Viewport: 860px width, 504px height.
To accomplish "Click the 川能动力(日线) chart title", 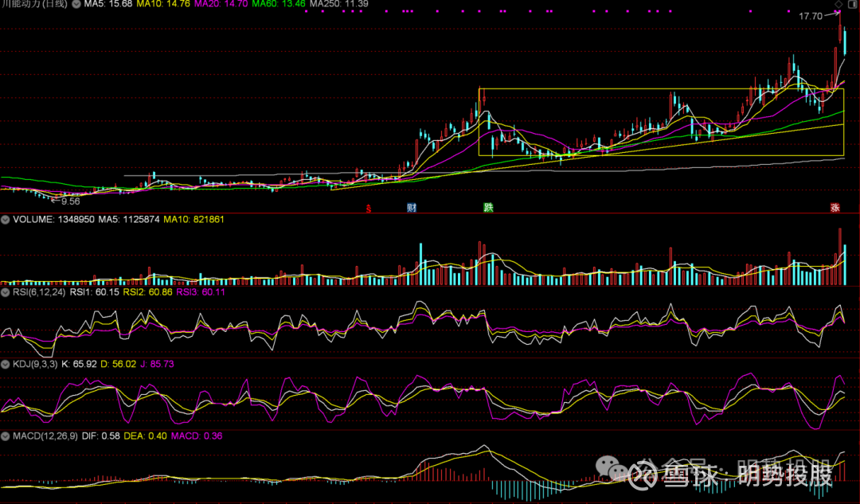I will coord(34,4).
